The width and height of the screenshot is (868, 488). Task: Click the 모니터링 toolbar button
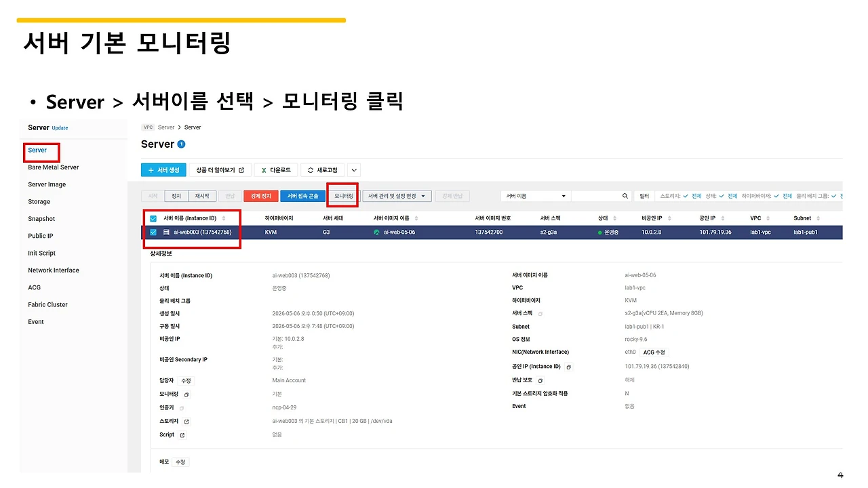[x=344, y=196]
